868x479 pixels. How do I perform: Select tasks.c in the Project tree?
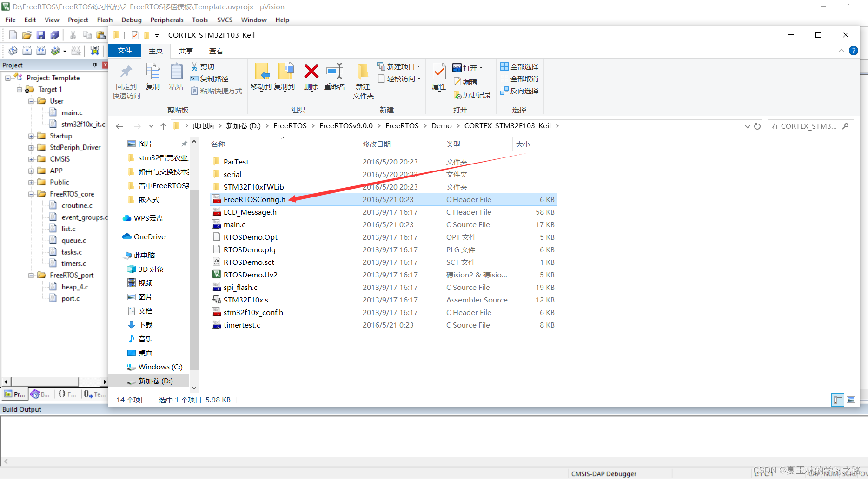72,252
